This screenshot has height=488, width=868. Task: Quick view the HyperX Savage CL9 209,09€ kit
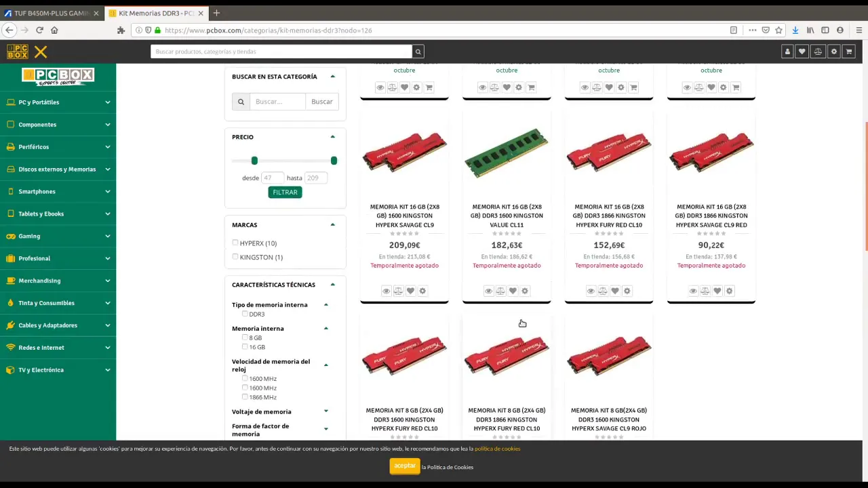(386, 291)
